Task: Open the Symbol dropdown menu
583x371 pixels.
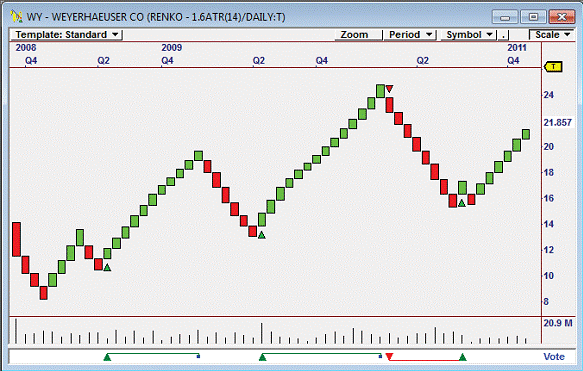Action: [469, 35]
